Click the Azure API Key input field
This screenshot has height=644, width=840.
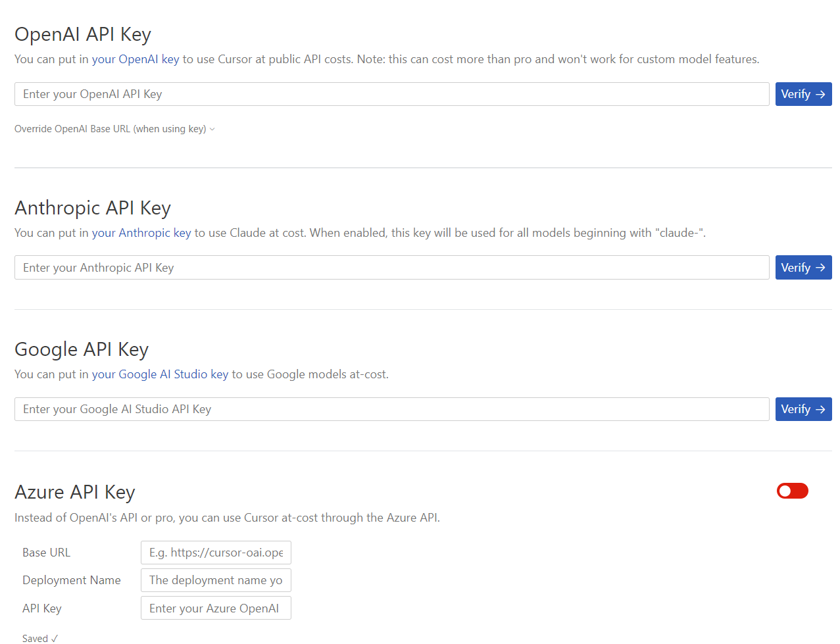pos(216,608)
